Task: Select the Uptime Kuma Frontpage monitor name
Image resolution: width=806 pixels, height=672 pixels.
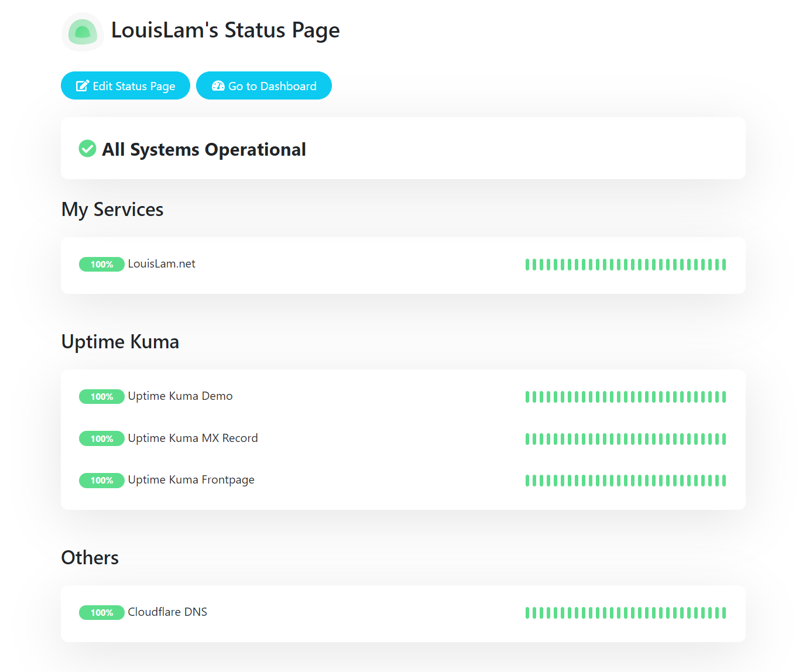Action: tap(191, 479)
